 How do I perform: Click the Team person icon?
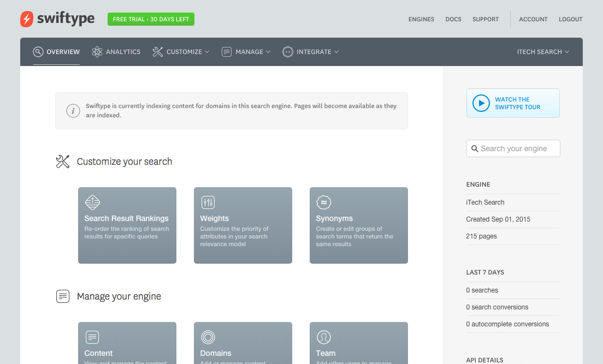tap(324, 337)
